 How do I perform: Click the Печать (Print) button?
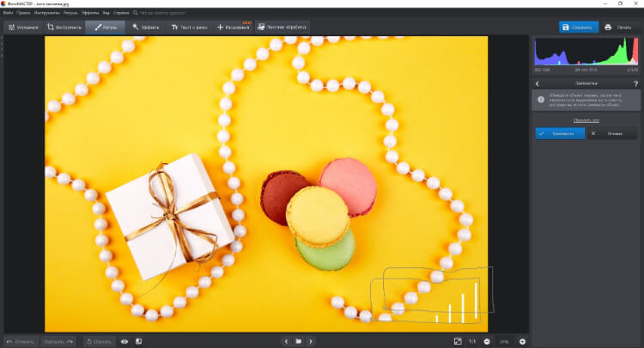click(621, 27)
